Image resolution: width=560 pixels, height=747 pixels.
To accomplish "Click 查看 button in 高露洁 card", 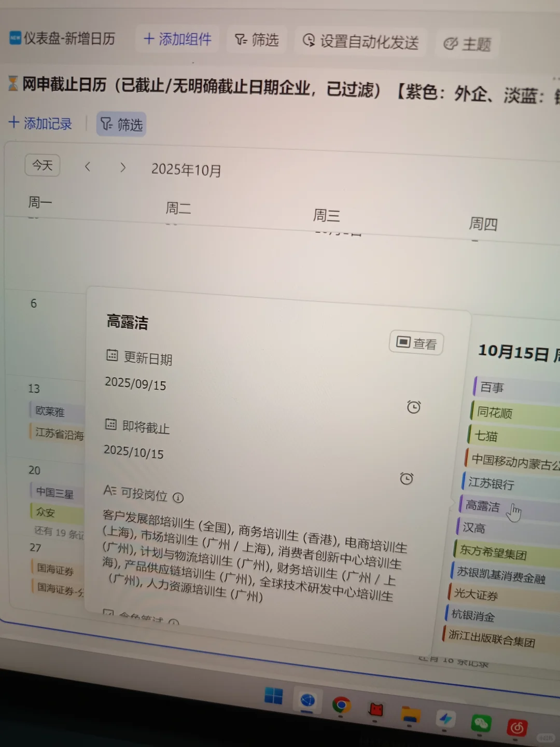I will (x=416, y=343).
